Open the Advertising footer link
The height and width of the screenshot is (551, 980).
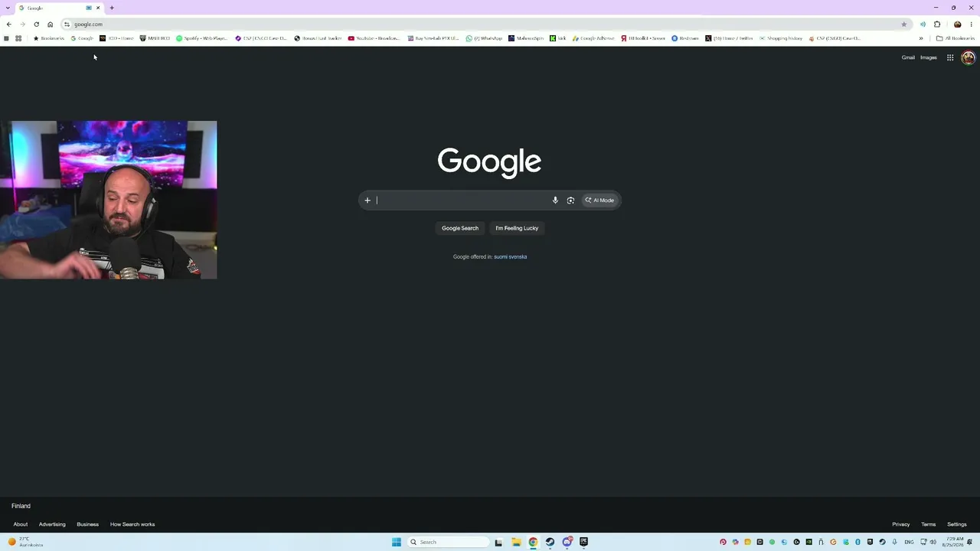[x=52, y=524]
